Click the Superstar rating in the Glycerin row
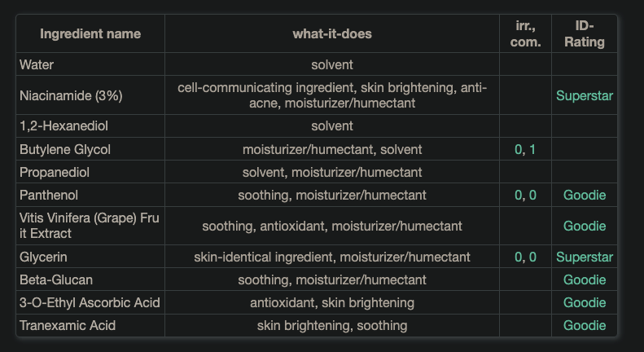Screen dimensions: 644x352 click(584, 257)
